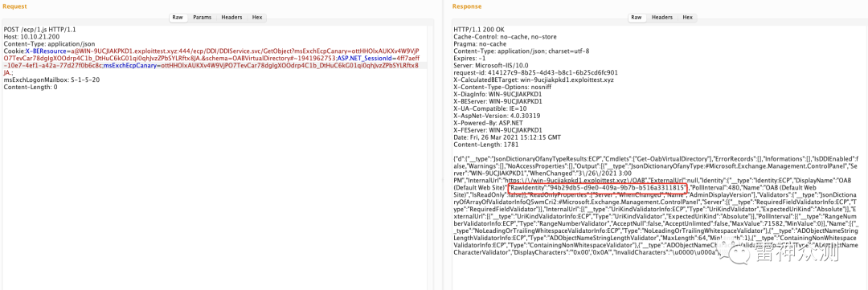Click the 'Content-Length: 1781' response line
The image size is (868, 290).
pyautogui.click(x=485, y=145)
